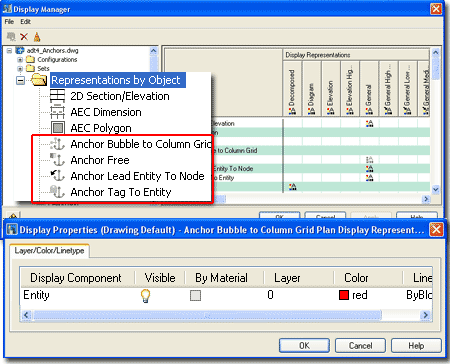The image size is (450, 364).
Task: Open the File menu
Action: click(9, 22)
